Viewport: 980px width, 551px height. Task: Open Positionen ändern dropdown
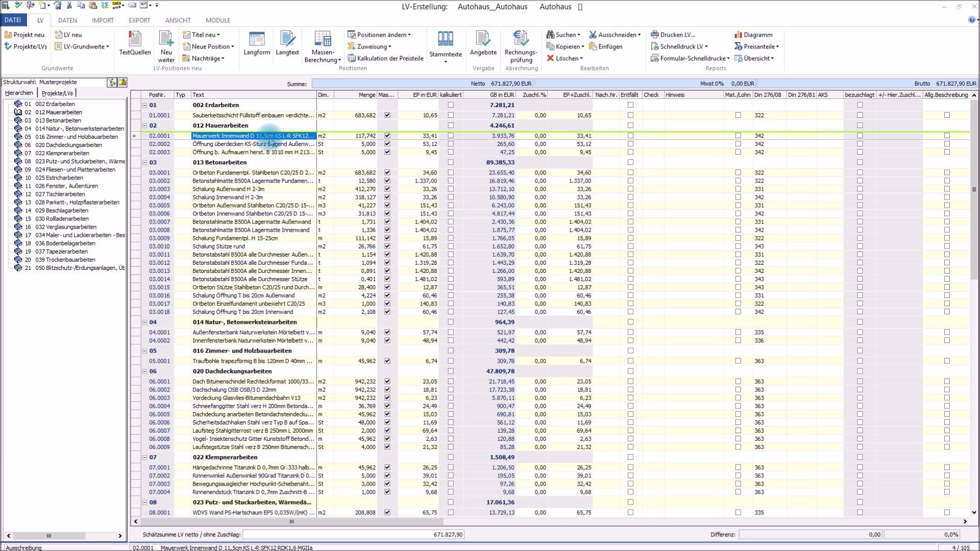point(379,35)
